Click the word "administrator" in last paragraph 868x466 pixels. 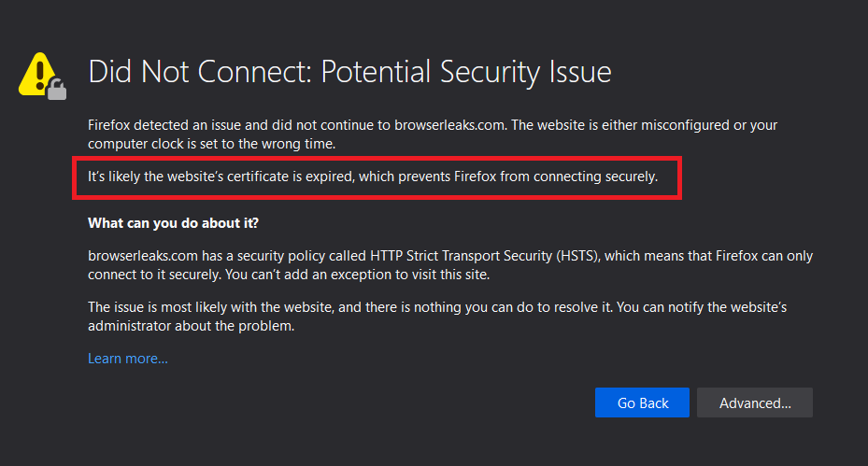[129, 326]
